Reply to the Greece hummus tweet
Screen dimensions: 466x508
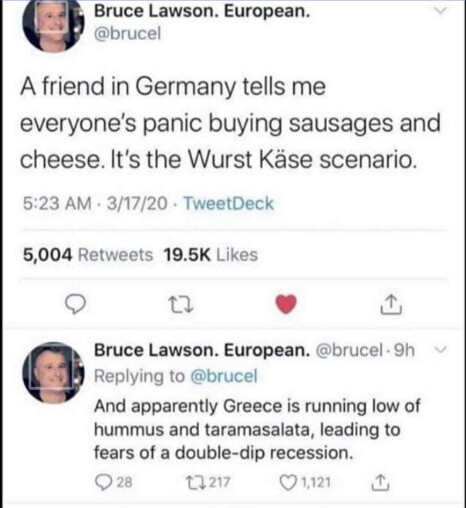[x=114, y=482]
